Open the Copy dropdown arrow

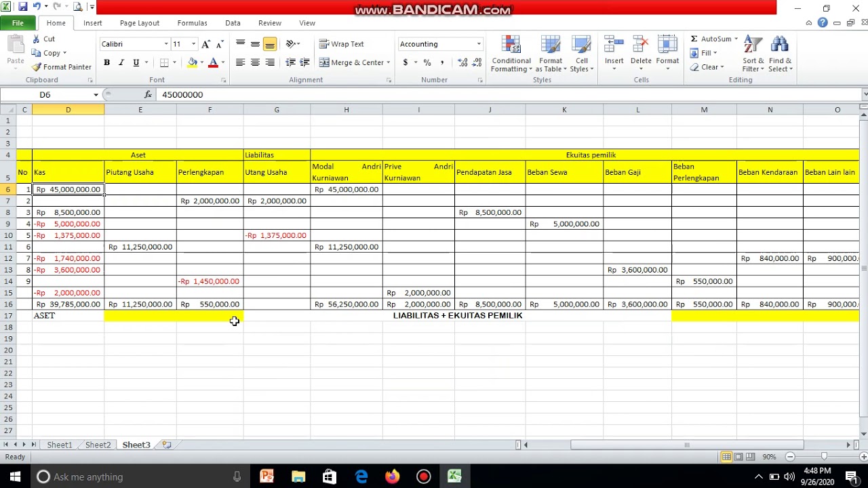[x=64, y=53]
